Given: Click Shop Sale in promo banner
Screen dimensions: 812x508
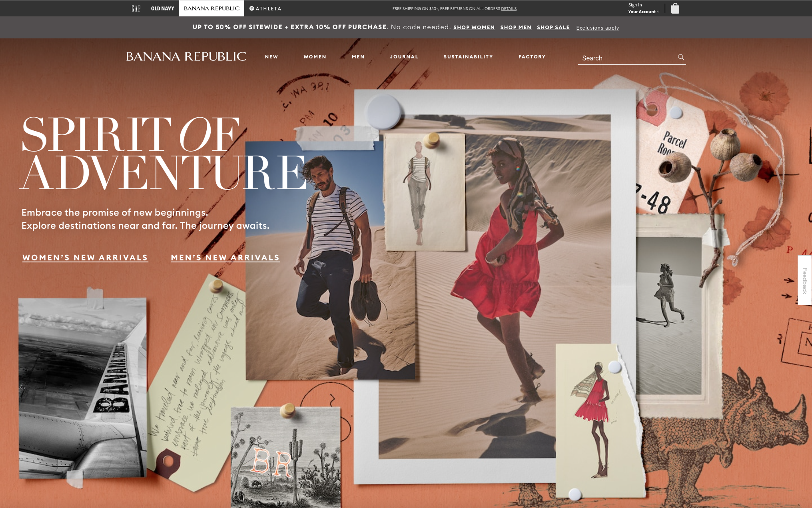Looking at the screenshot, I should coord(553,27).
